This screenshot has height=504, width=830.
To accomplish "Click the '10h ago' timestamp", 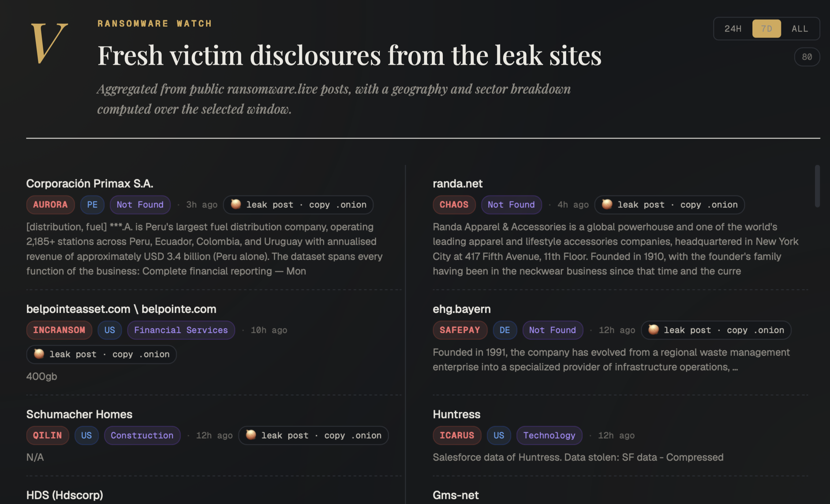I will [269, 330].
